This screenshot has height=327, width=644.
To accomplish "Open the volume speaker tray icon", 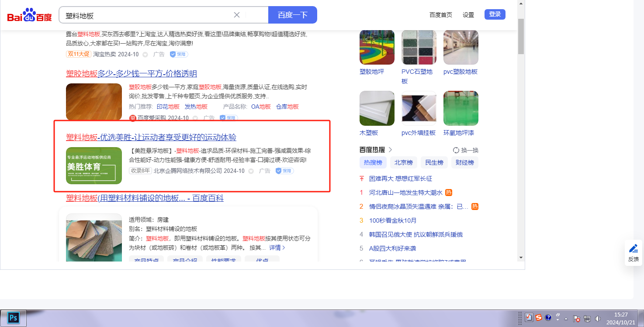I will 598,319.
